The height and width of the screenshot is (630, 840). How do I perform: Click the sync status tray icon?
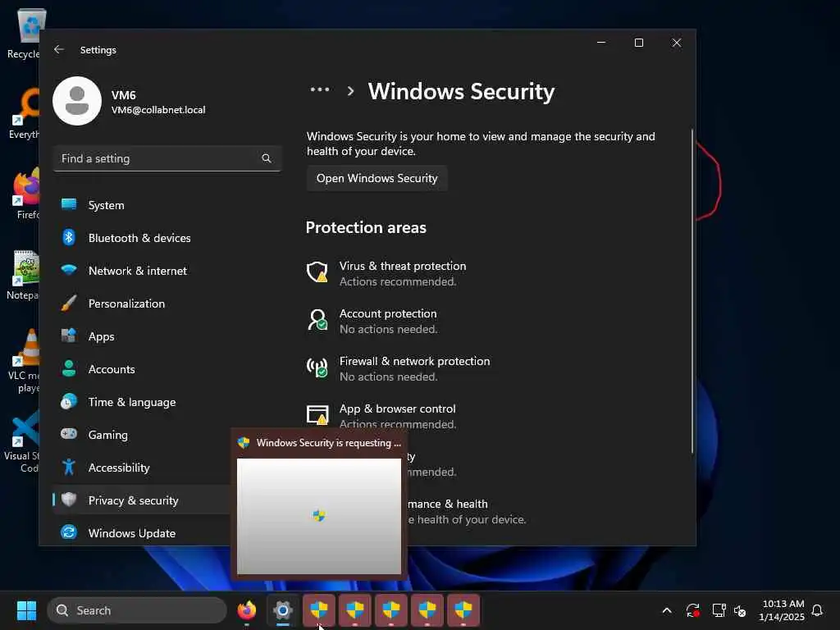click(x=692, y=610)
